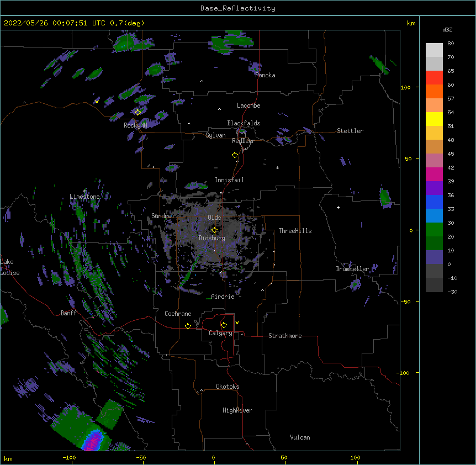
Task: Click the 80 value on the dBZ scale
Action: pos(451,44)
